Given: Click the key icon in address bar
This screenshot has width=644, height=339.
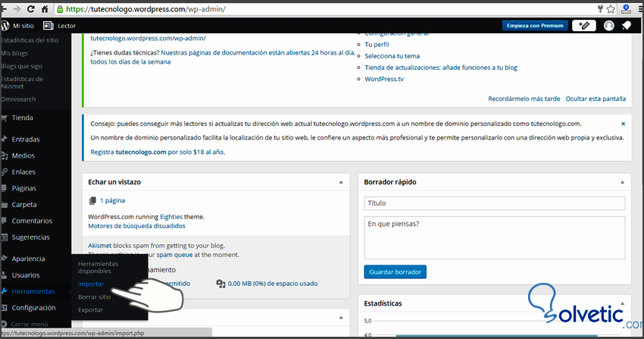Looking at the screenshot, I should coord(600,9).
